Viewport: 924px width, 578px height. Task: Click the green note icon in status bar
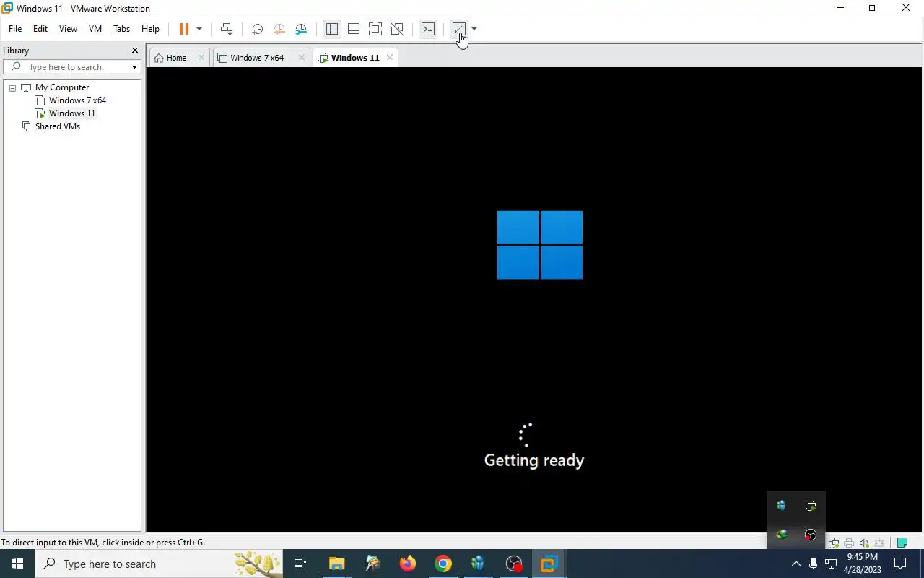pos(902,543)
